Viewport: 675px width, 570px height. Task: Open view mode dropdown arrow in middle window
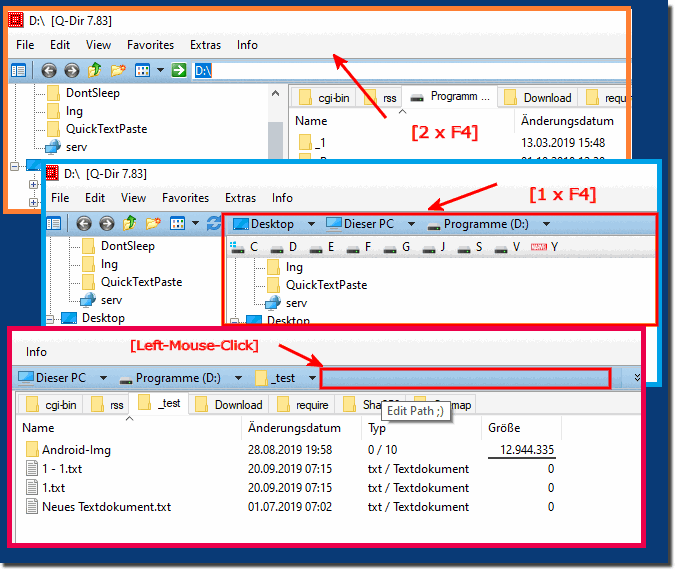pyautogui.click(x=195, y=223)
